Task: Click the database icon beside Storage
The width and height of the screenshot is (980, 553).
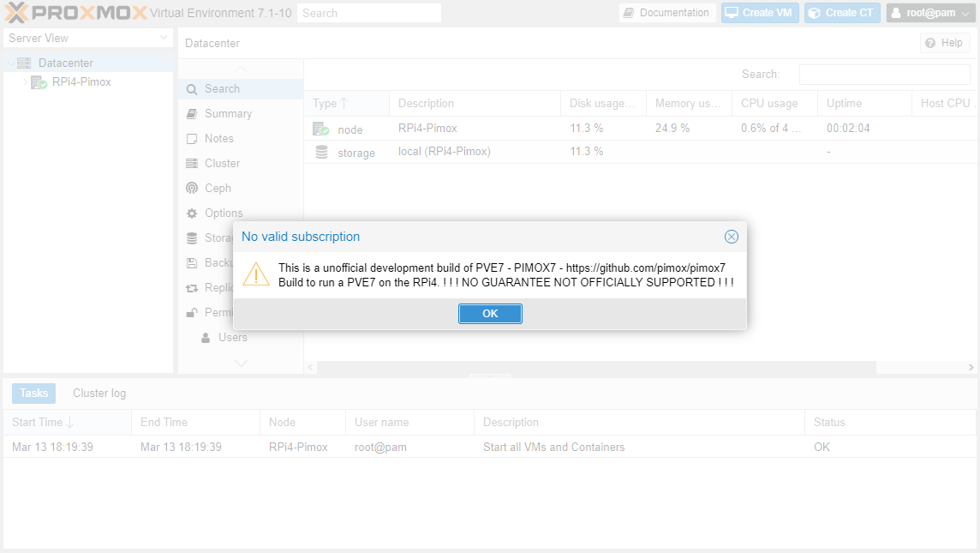Action: 192,237
